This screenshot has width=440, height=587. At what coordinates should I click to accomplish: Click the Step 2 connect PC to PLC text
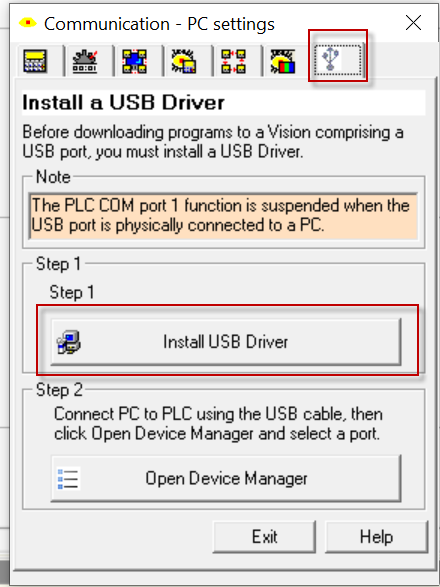click(218, 424)
